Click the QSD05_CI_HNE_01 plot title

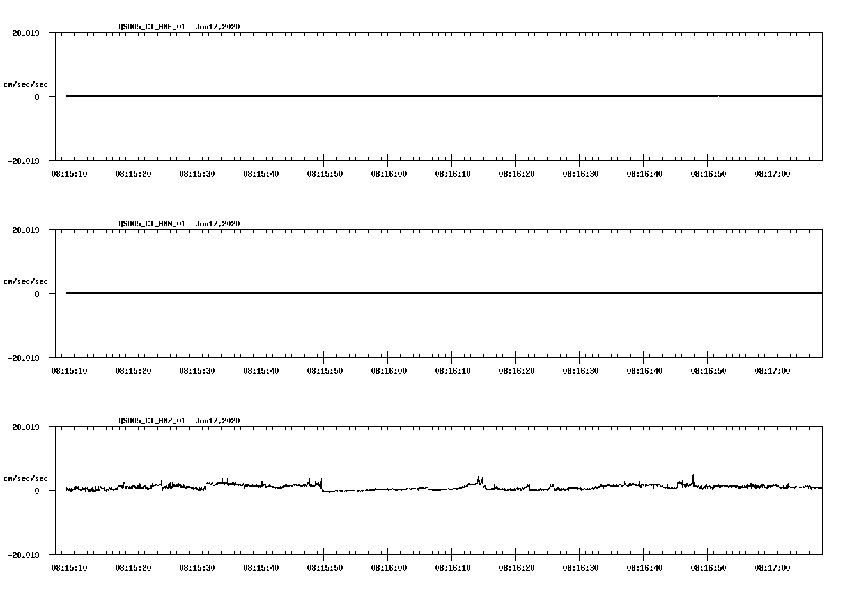(x=179, y=27)
